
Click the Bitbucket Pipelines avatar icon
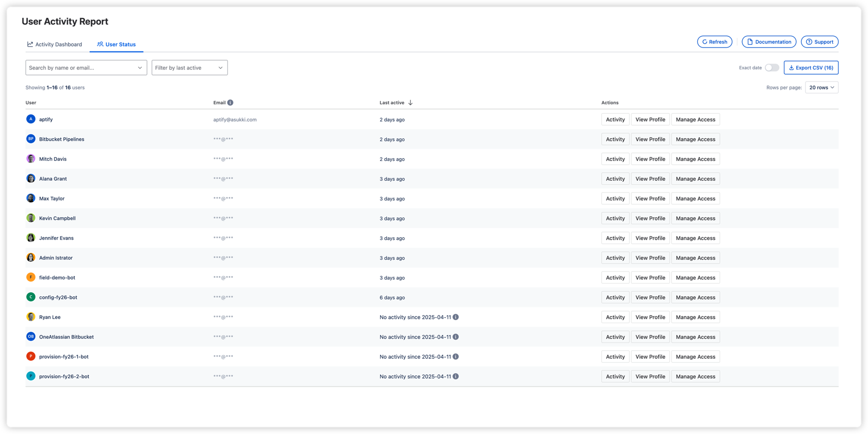click(31, 139)
